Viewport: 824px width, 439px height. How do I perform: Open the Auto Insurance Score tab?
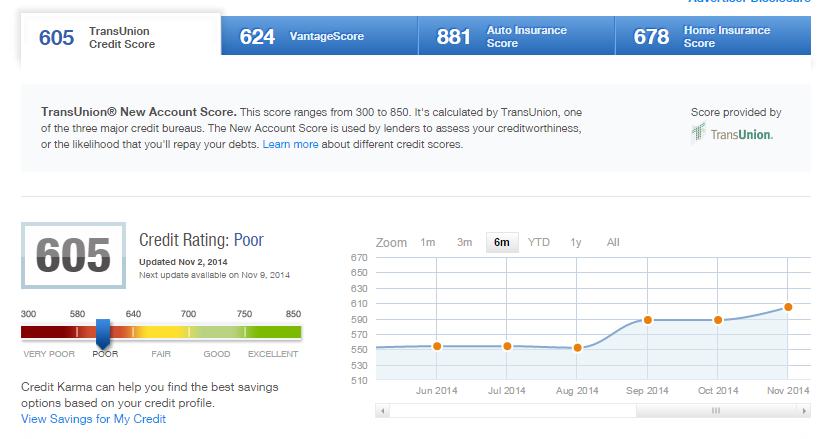tap(517, 36)
